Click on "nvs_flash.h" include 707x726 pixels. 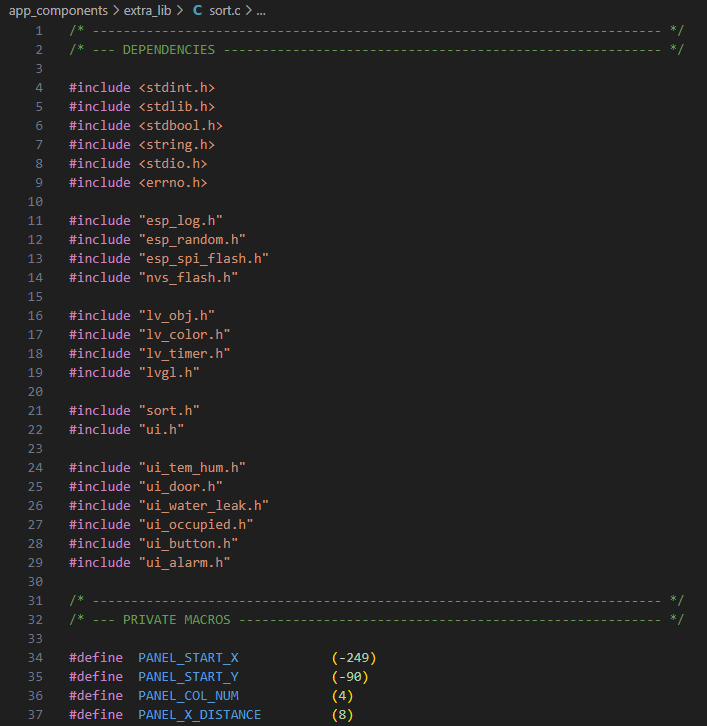[188, 278]
